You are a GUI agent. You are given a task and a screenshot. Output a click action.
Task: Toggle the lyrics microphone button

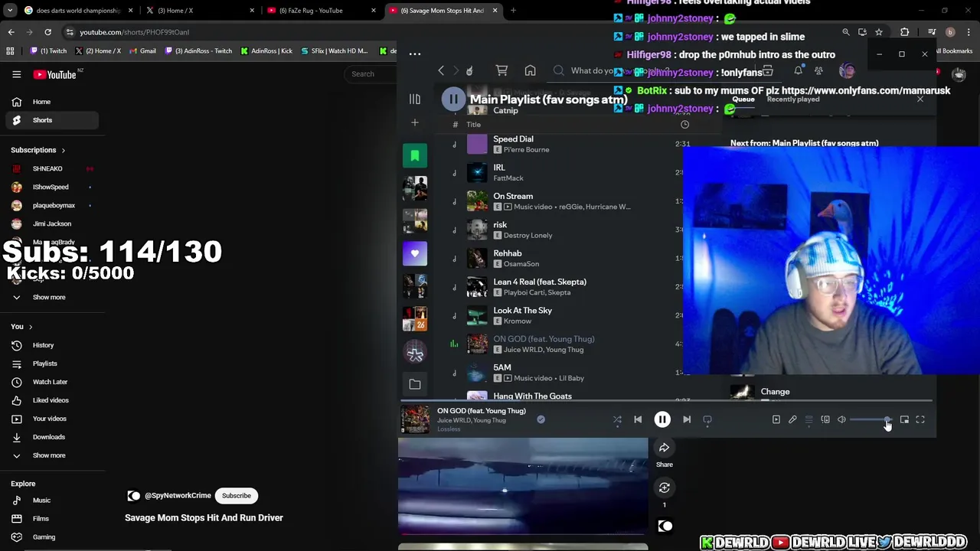coord(792,419)
